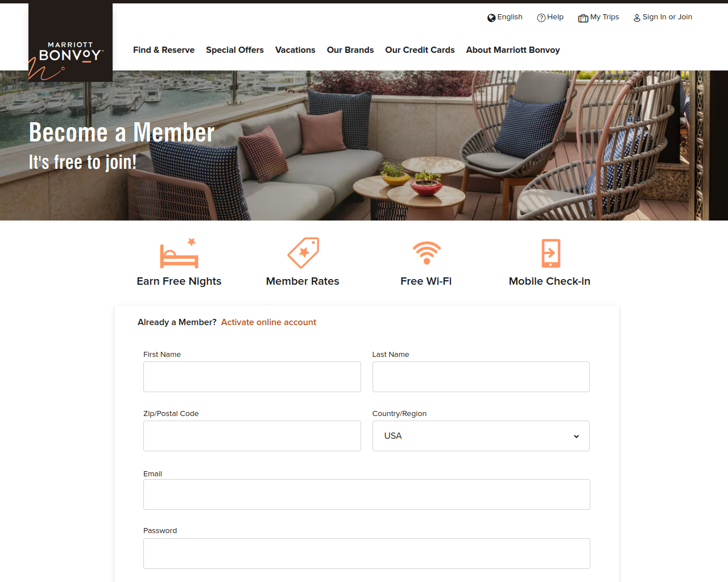Click the Free Wi-Fi signal icon
This screenshot has width=728, height=582.
[x=427, y=253]
